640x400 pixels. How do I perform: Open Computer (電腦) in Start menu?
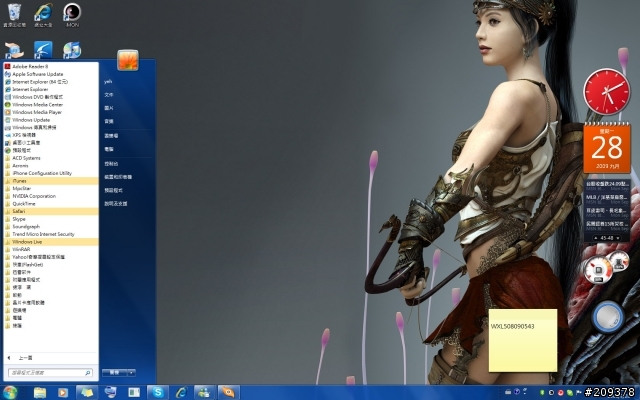pos(109,149)
